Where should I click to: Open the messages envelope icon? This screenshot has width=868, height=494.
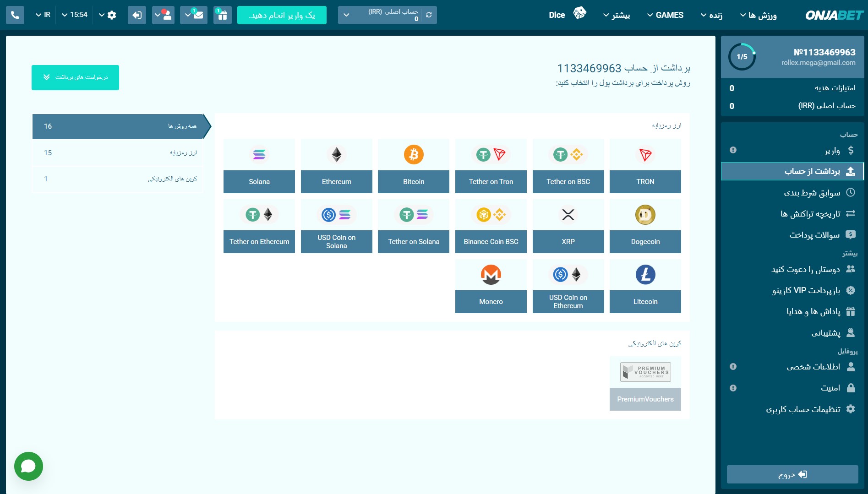pos(194,15)
